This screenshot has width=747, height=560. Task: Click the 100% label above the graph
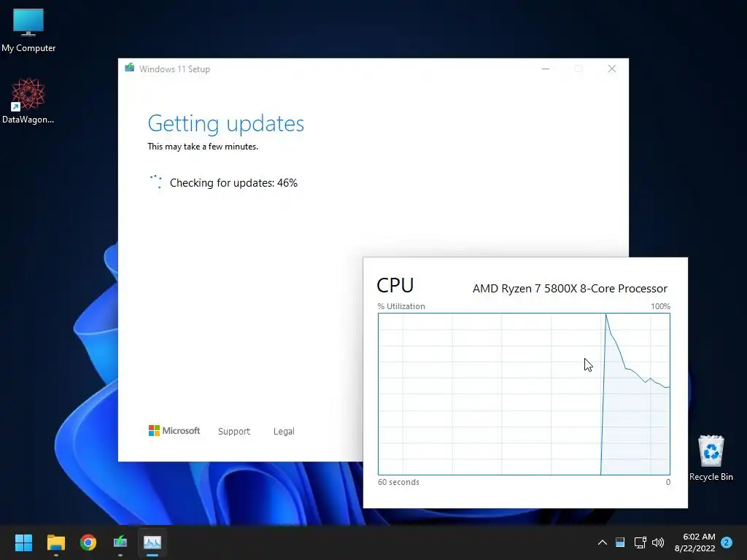click(660, 306)
